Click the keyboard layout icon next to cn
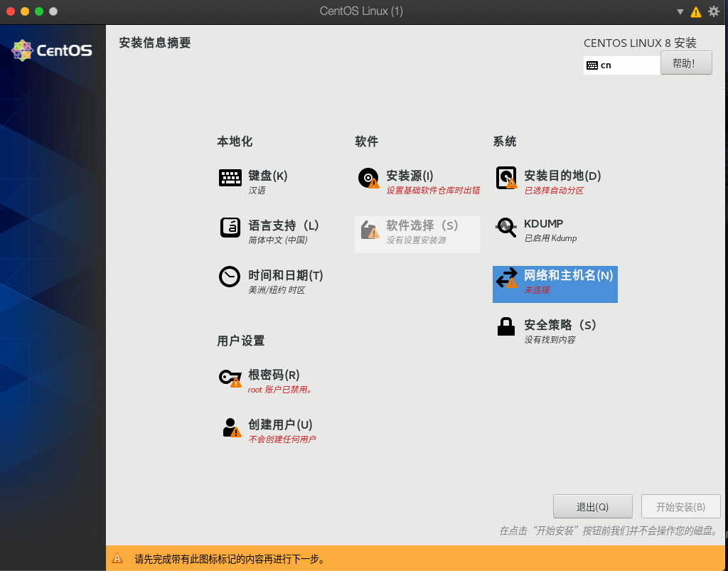728x571 pixels. 592,65
